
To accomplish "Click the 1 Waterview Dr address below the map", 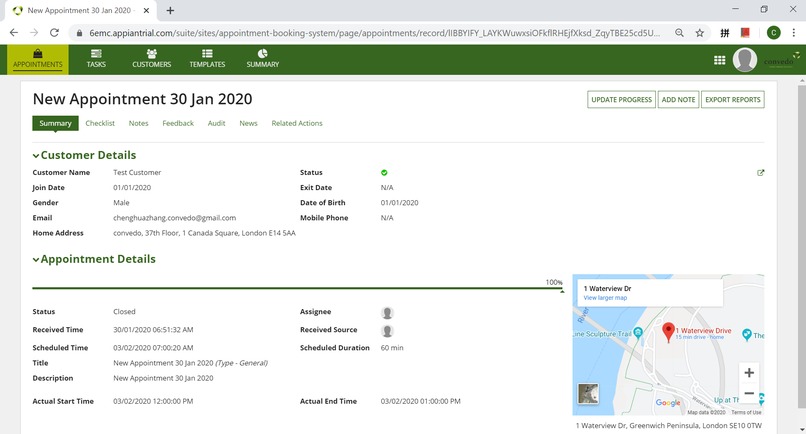I will 669,426.
